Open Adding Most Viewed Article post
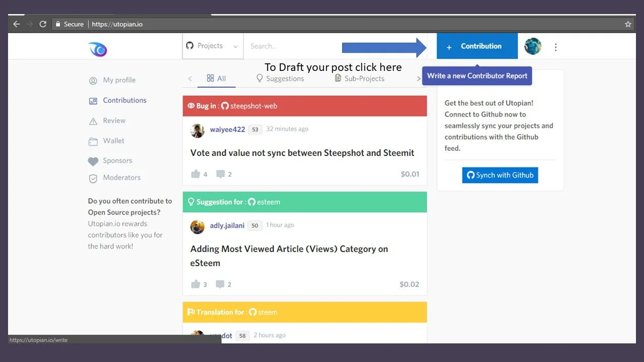This screenshot has width=644, height=362. coord(289,256)
